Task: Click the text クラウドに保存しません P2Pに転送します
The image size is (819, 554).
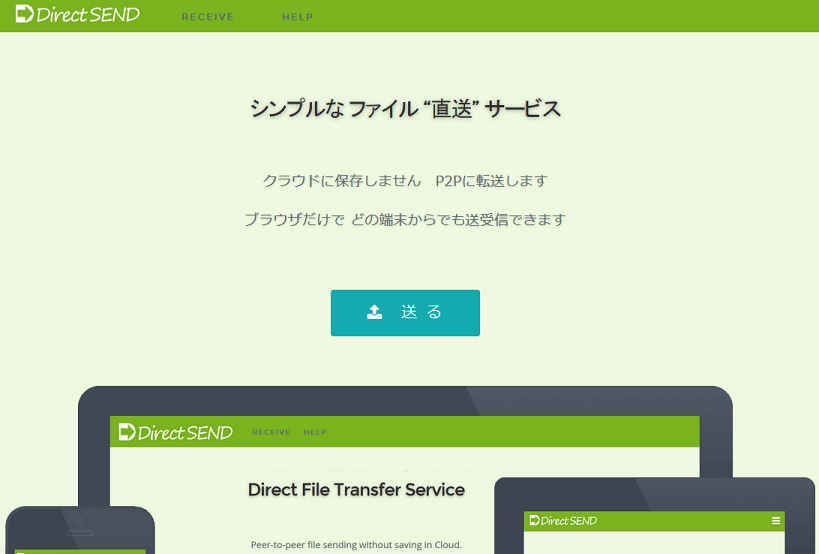Action: tap(405, 181)
